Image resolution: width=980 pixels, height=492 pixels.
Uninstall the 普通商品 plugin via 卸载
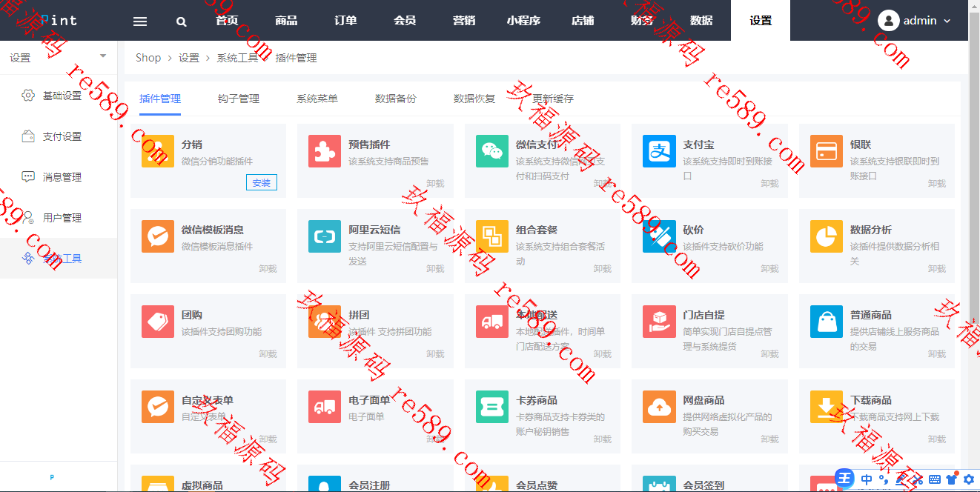pos(937,354)
